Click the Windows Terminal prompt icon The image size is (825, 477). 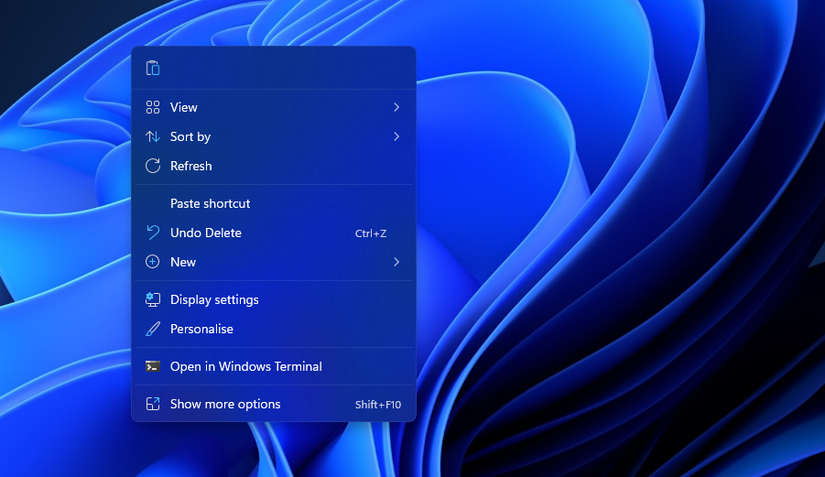point(153,367)
